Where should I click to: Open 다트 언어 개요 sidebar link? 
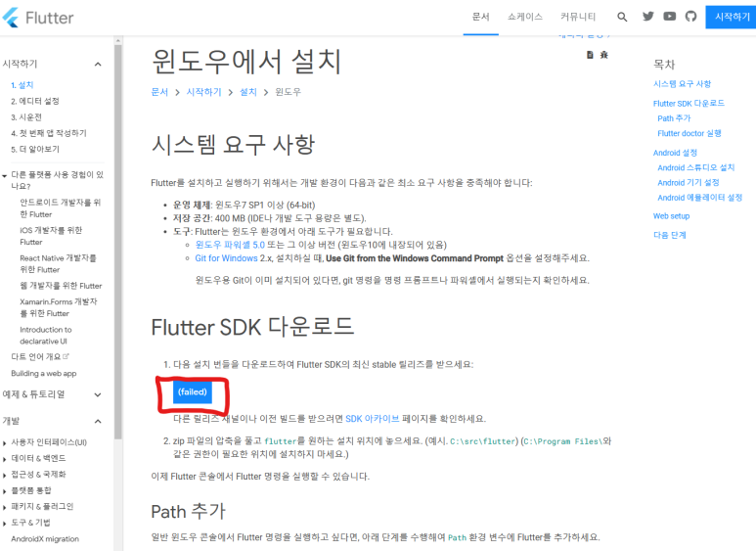pyautogui.click(x=35, y=356)
